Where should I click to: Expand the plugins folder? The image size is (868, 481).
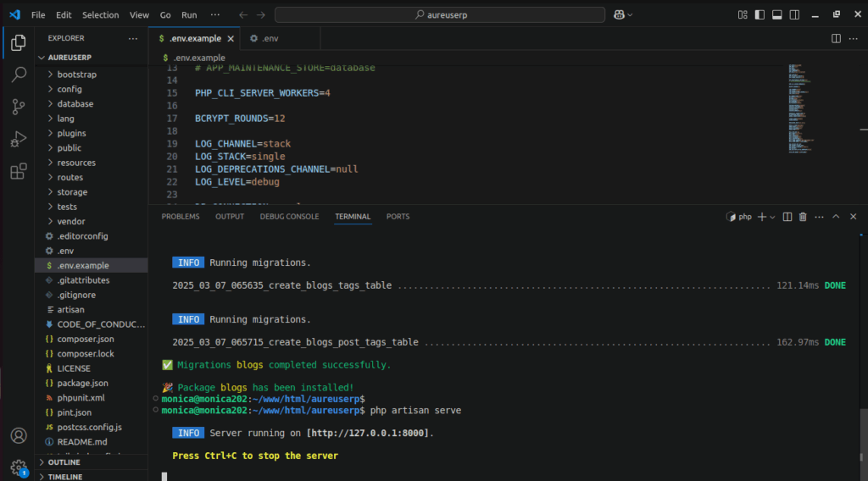[92, 133]
